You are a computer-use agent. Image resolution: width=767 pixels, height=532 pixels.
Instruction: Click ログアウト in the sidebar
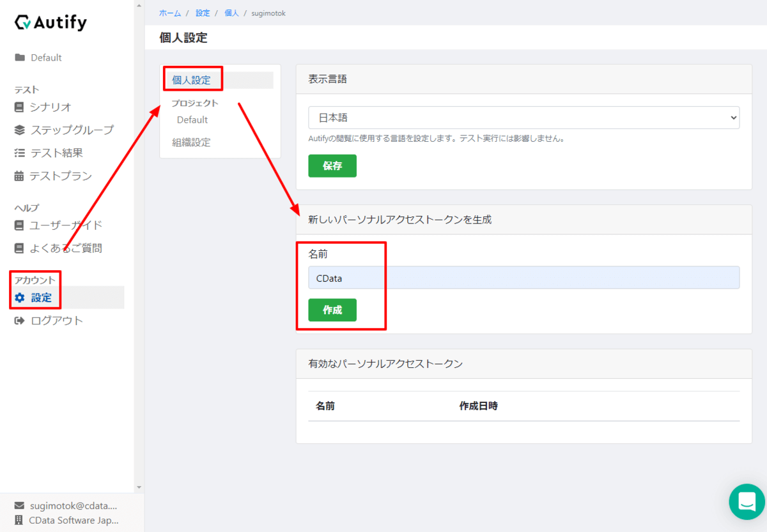coord(57,321)
